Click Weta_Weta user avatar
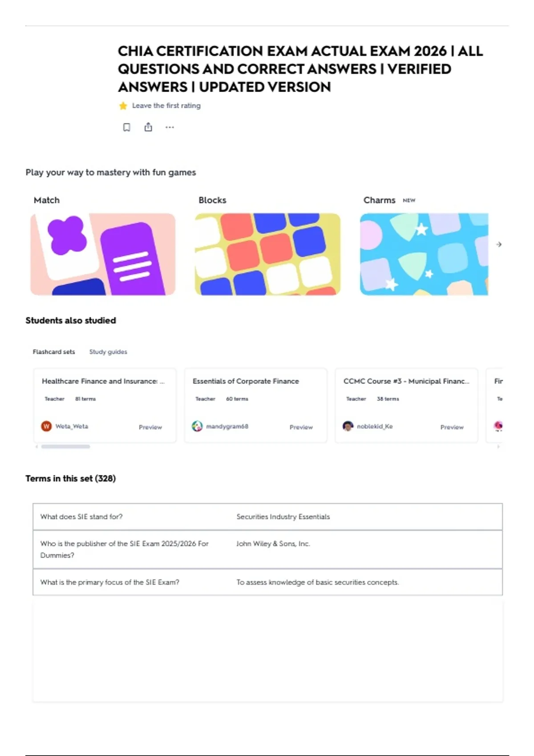Image resolution: width=534 pixels, height=756 pixels. (46, 426)
